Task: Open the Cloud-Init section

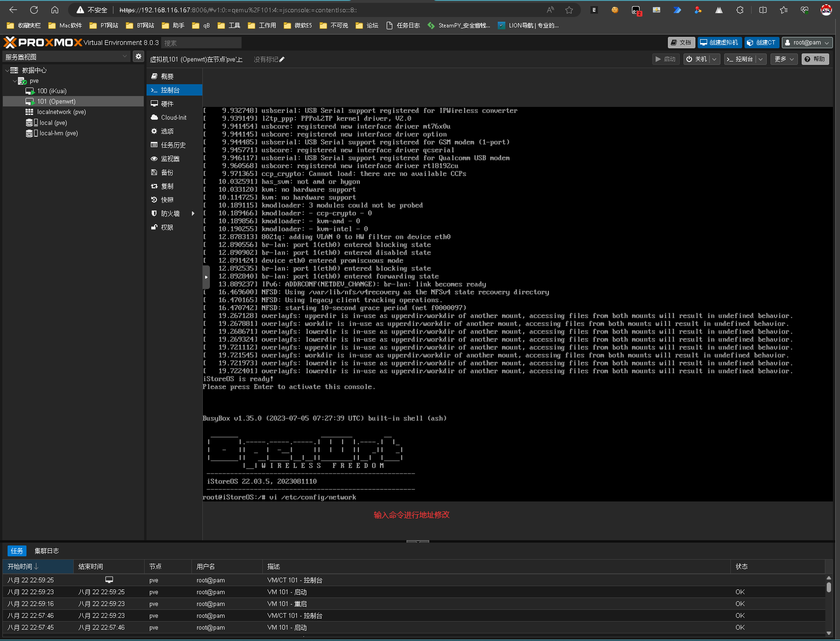Action: pos(173,118)
